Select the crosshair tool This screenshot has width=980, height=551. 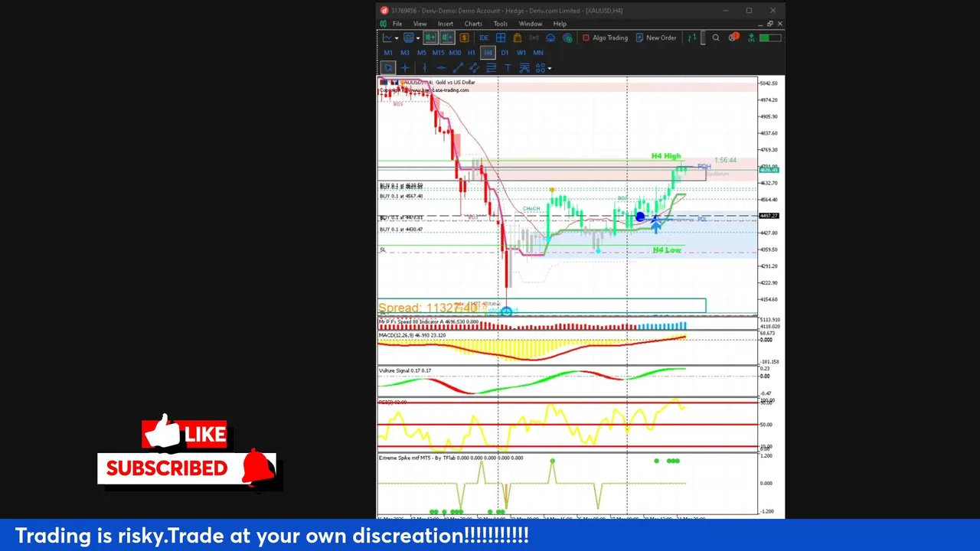(405, 68)
